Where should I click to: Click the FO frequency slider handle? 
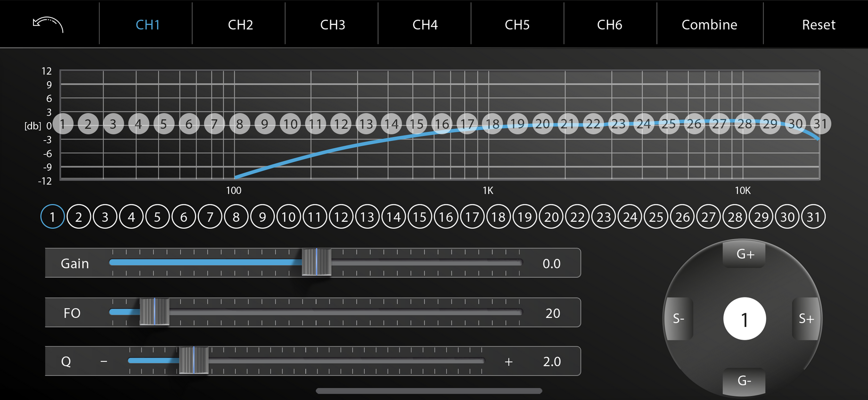coord(155,312)
